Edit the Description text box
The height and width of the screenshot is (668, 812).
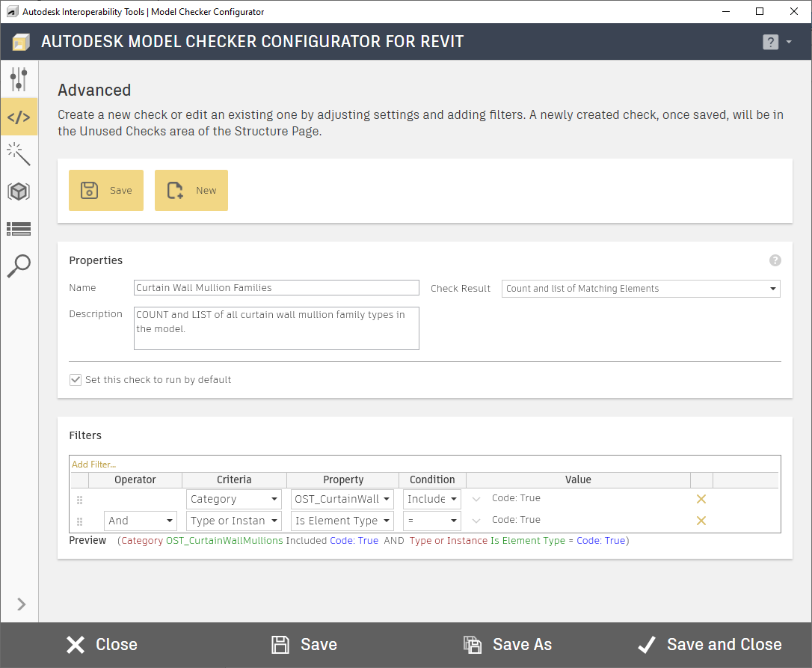(277, 328)
